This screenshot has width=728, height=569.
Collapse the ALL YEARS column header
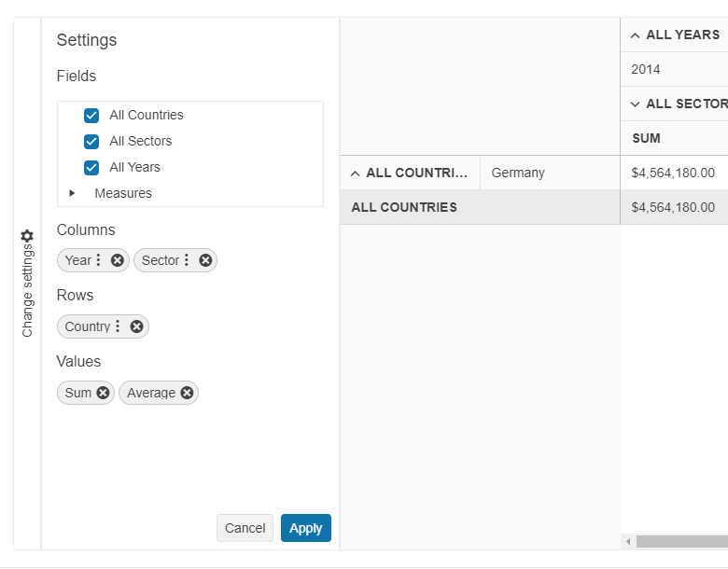point(636,35)
